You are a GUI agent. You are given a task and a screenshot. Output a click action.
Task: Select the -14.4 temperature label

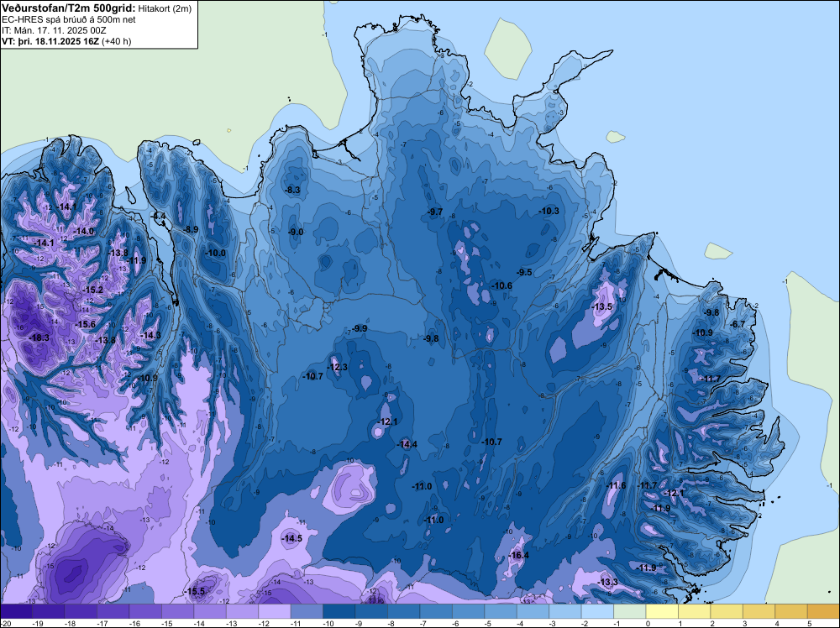coord(407,444)
